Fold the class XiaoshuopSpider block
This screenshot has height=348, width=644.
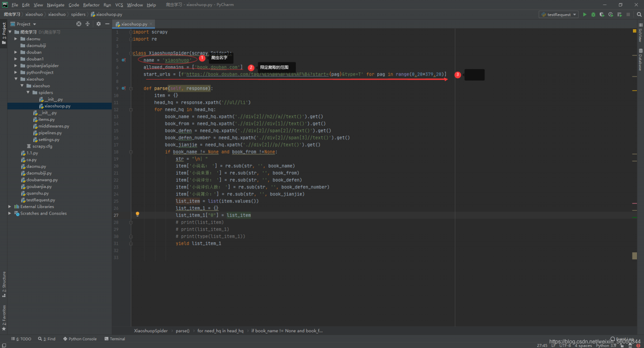[x=132, y=53]
